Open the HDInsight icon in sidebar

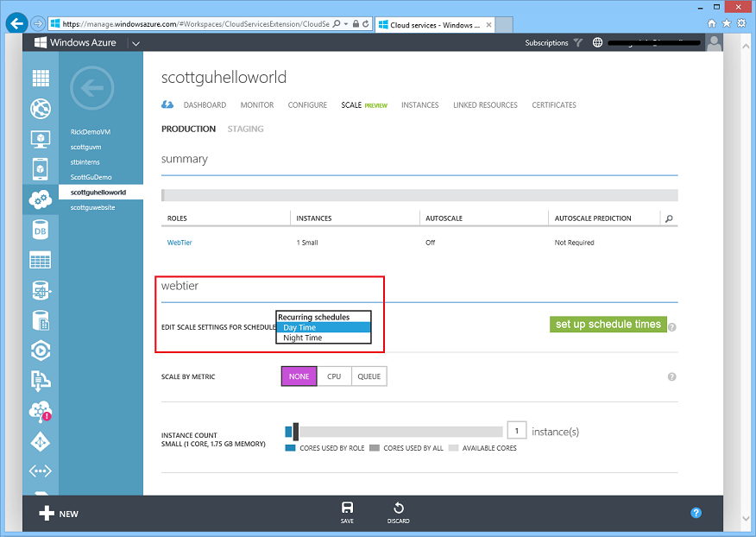[41, 290]
